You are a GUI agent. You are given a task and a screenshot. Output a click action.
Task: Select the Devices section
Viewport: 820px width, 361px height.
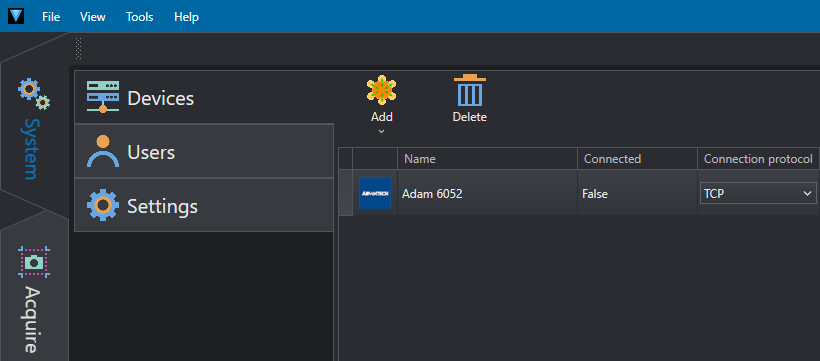204,98
